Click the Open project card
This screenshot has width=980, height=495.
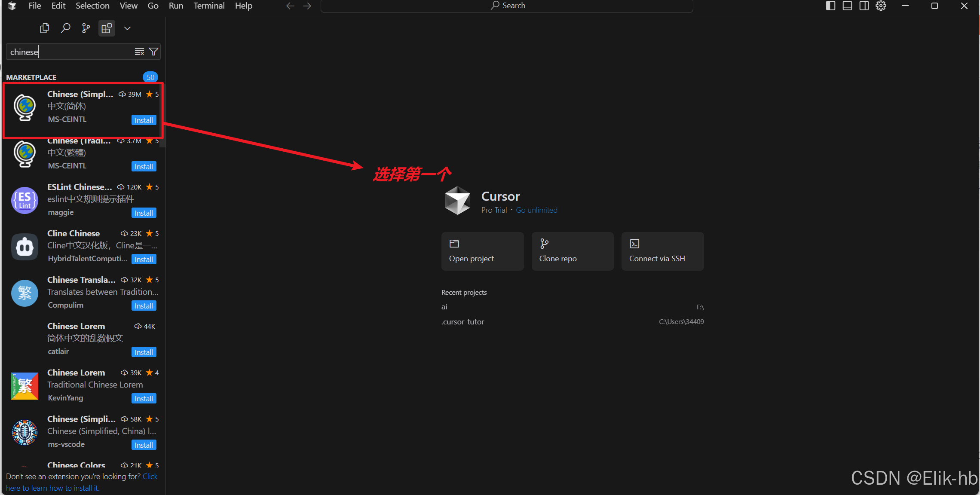click(482, 251)
